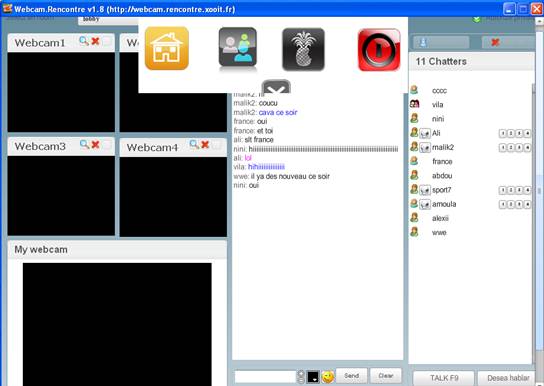The image size is (544, 386).
Task: Click the red power icon
Action: 379,50
